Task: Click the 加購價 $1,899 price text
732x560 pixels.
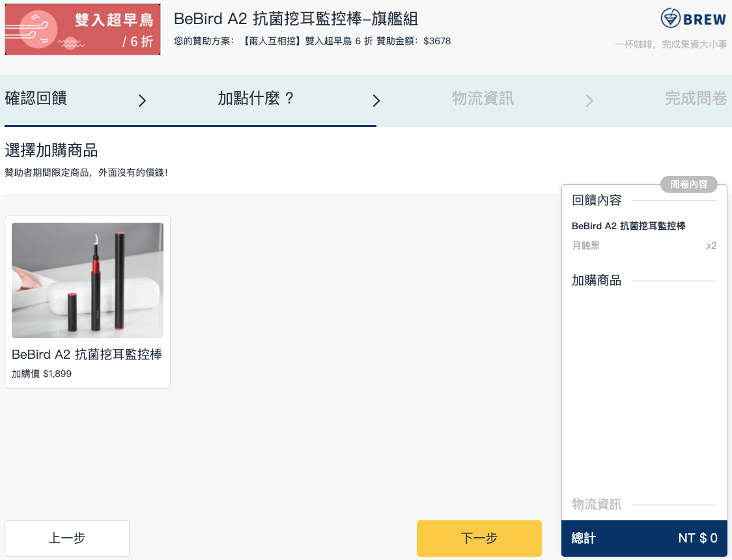Action: (x=42, y=374)
